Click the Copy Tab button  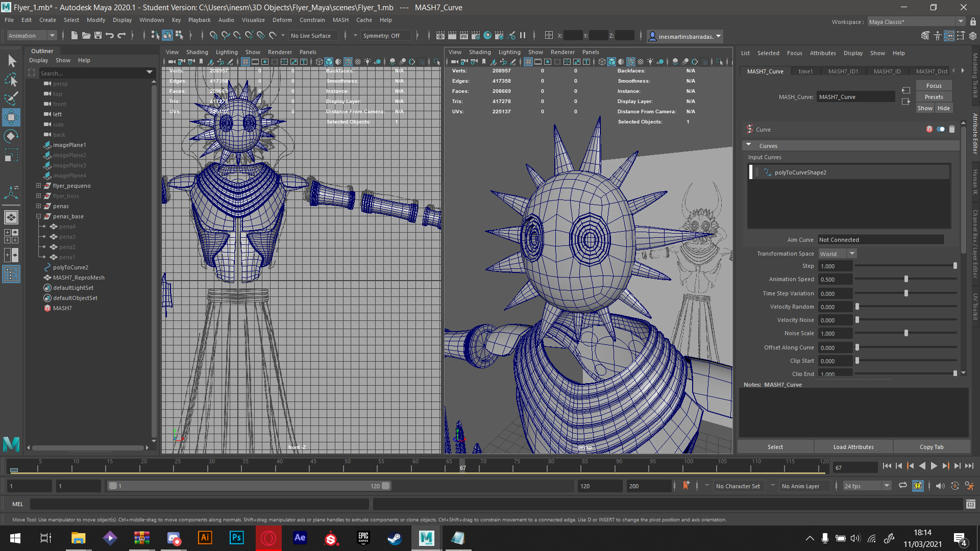pyautogui.click(x=932, y=447)
